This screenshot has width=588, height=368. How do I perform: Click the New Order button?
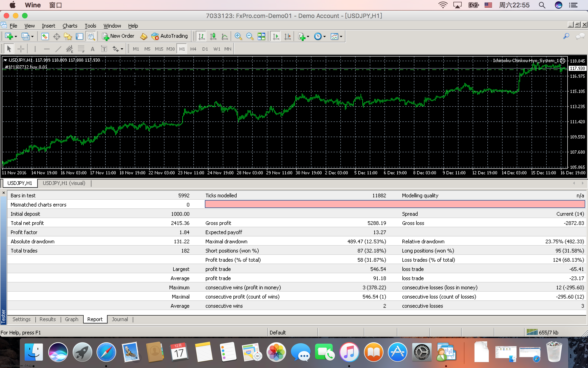point(118,36)
